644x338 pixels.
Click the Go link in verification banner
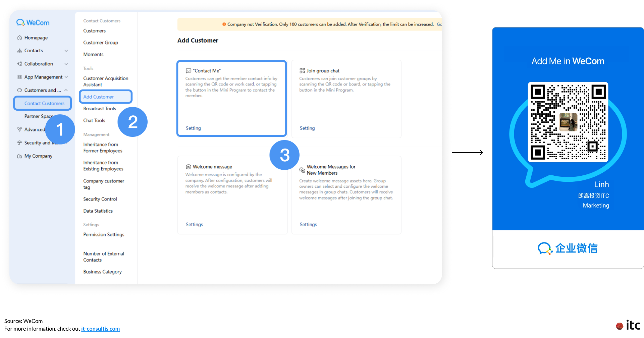click(439, 24)
